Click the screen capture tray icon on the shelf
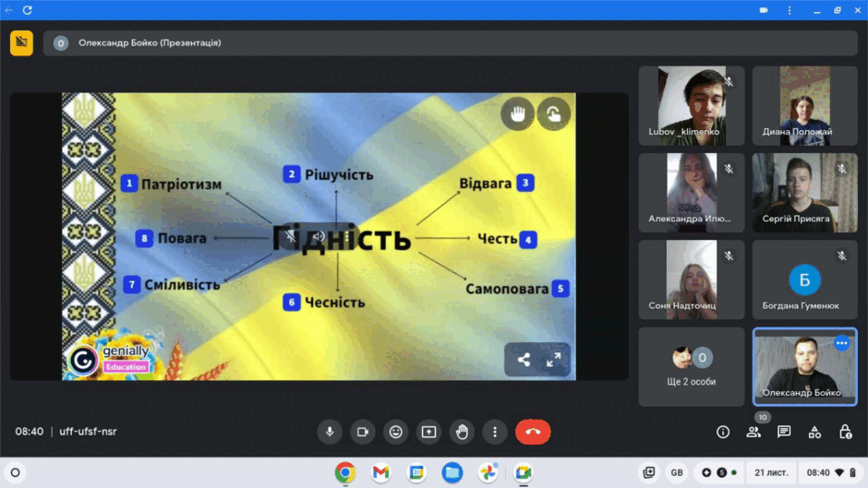 (x=649, y=472)
